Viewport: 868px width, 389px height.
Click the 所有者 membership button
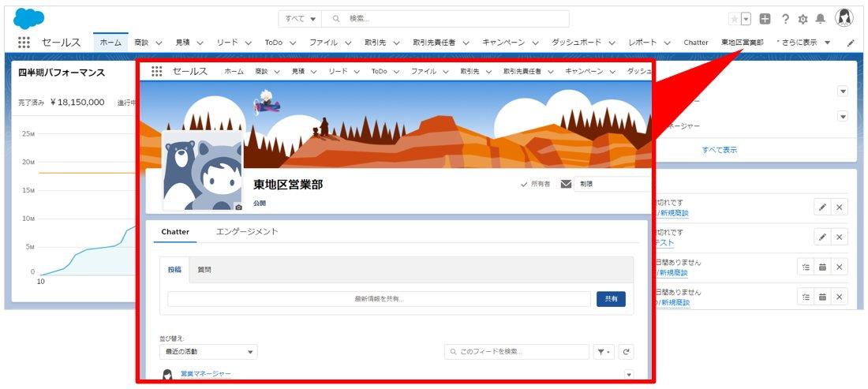tap(535, 185)
